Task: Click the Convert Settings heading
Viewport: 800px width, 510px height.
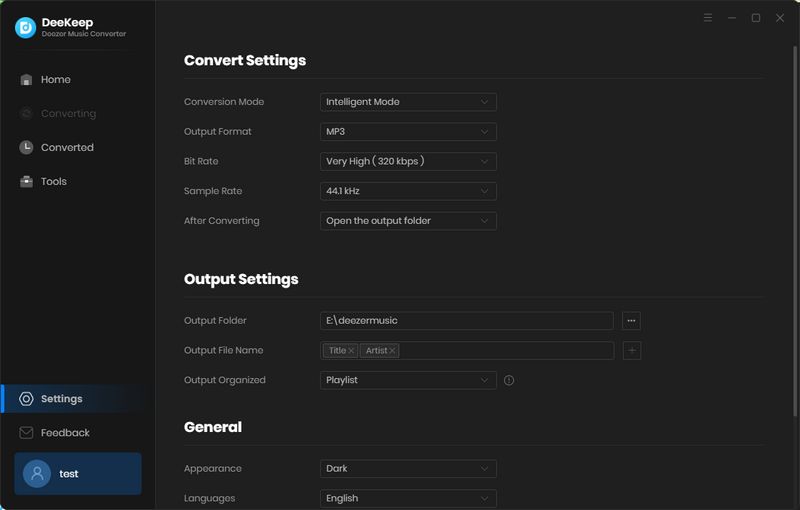Action: point(245,61)
